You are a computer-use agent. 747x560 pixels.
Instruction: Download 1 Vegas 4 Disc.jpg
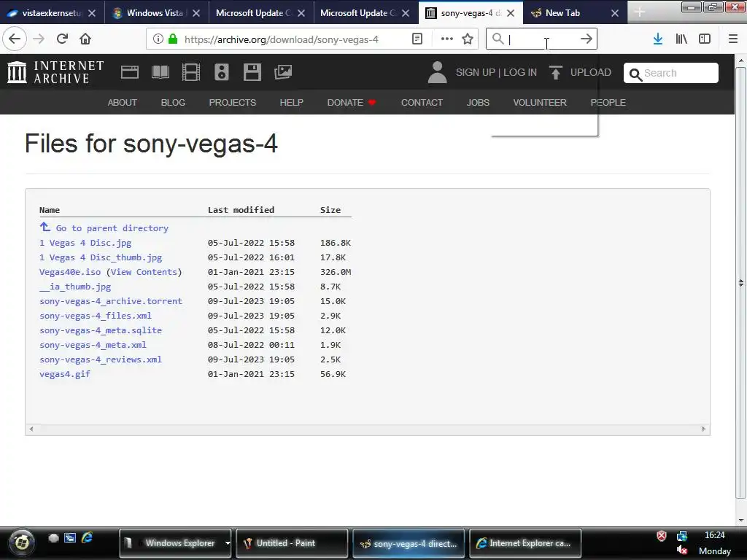85,243
